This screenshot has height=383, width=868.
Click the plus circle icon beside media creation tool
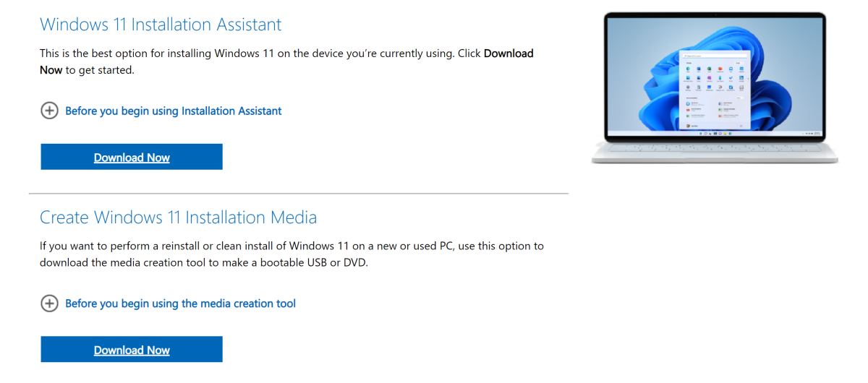click(x=49, y=304)
